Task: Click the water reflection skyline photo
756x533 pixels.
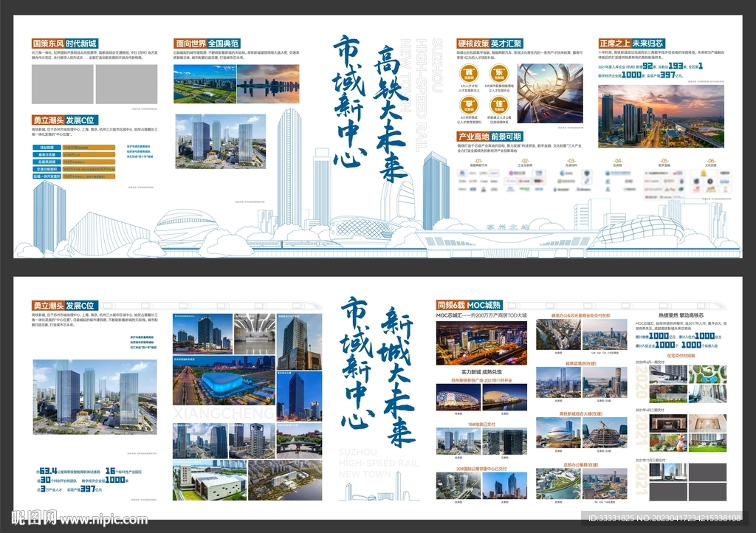Action: click(x=268, y=84)
